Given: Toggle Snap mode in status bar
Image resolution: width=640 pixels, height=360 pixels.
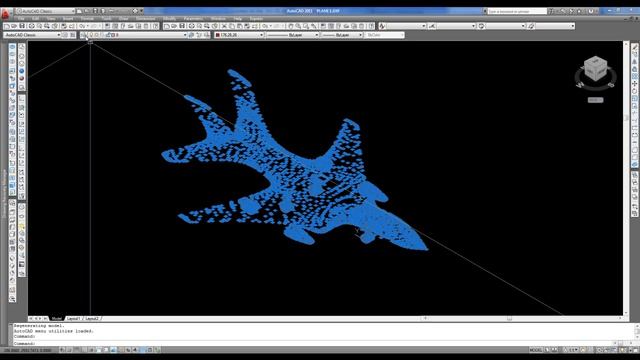Looking at the screenshot, I should 69,350.
